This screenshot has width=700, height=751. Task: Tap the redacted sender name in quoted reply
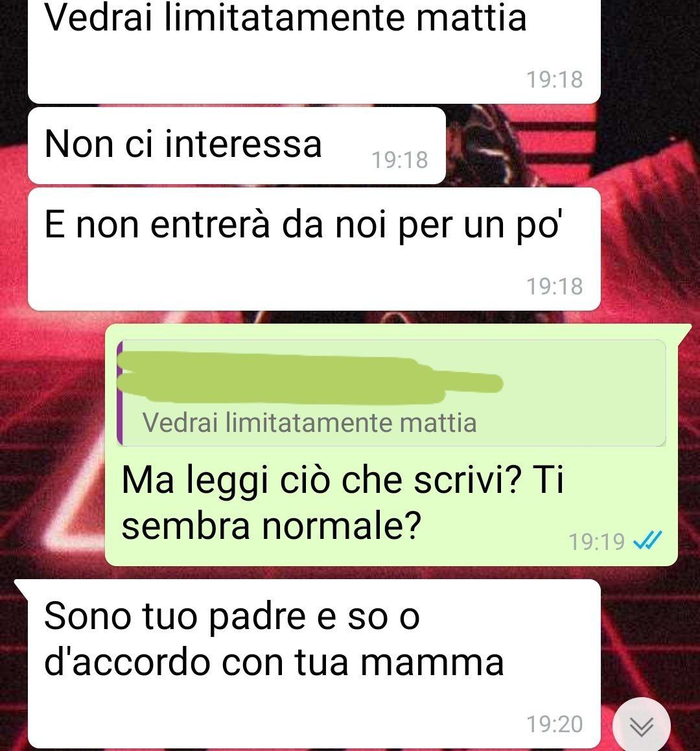pos(310,377)
